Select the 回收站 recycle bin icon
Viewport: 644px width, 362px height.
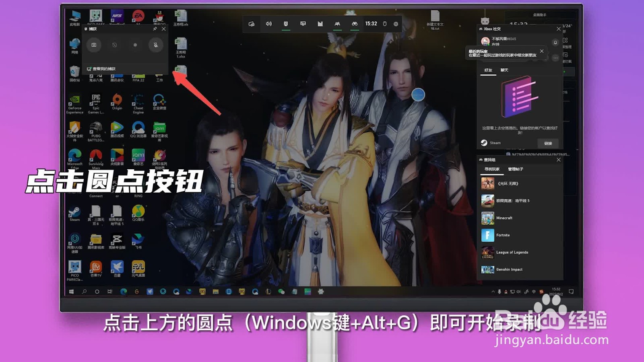74,74
